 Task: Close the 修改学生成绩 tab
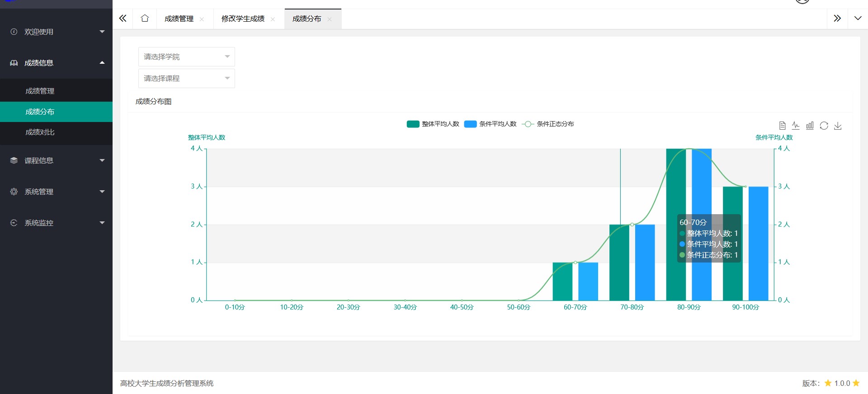273,19
